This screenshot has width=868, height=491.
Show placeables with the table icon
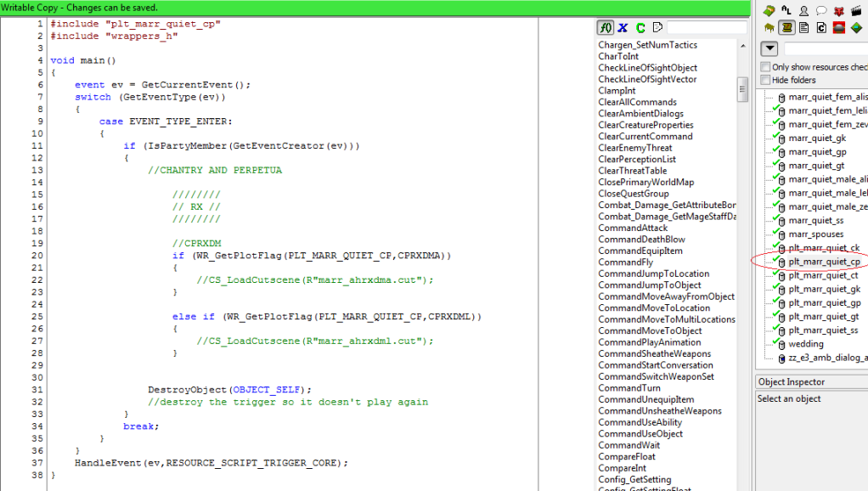[x=769, y=27]
